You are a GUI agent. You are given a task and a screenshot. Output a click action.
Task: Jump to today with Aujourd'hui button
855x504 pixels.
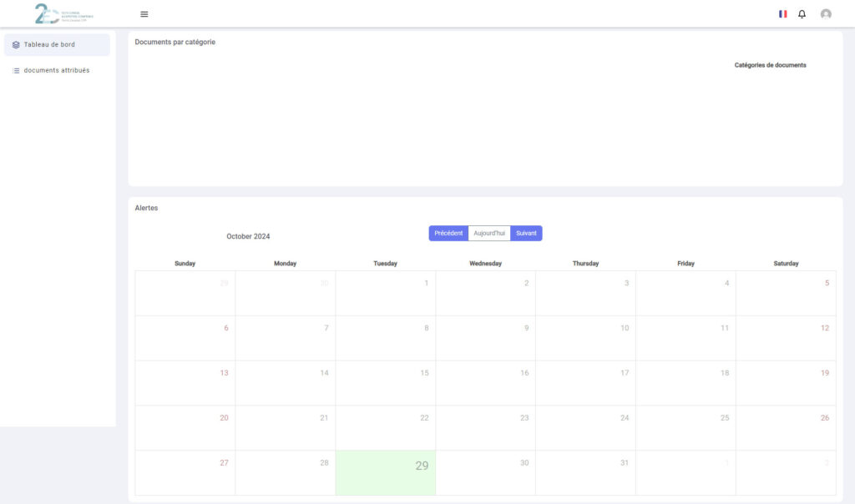pyautogui.click(x=489, y=234)
